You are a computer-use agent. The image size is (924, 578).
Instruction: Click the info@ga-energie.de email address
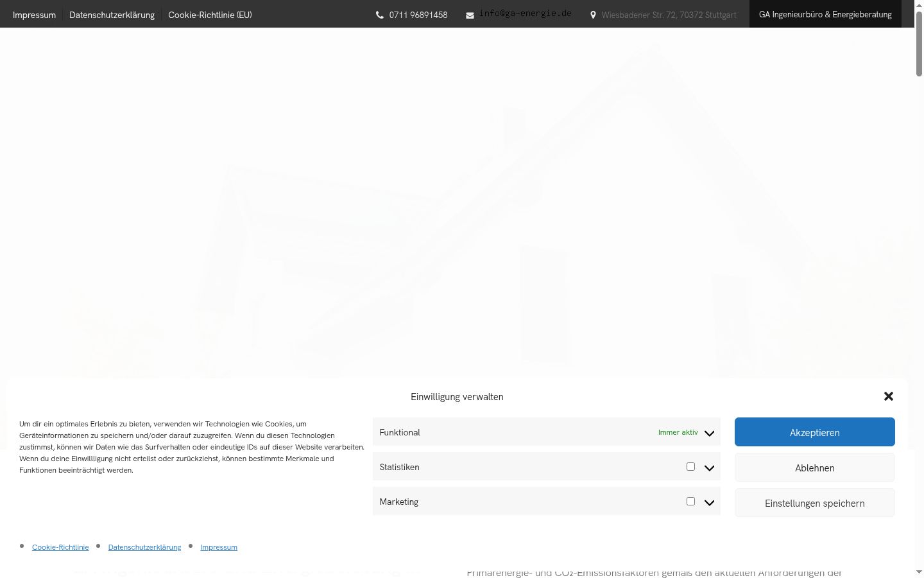click(x=526, y=13)
